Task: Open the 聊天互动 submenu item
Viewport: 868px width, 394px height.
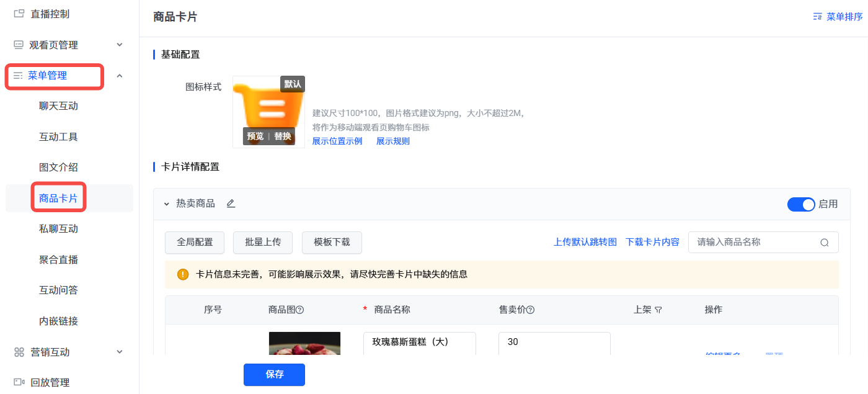Action: [x=58, y=106]
